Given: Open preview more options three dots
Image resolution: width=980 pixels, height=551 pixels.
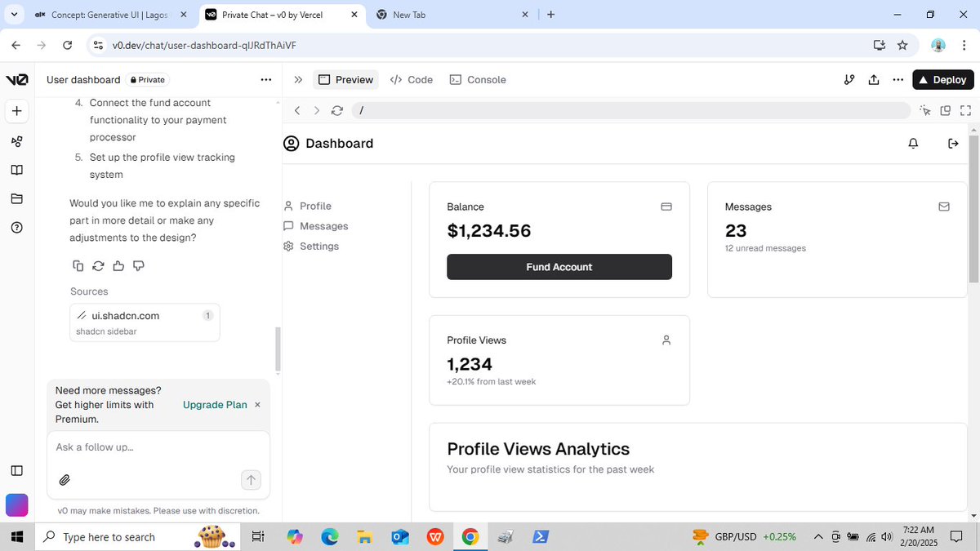Looking at the screenshot, I should (898, 80).
